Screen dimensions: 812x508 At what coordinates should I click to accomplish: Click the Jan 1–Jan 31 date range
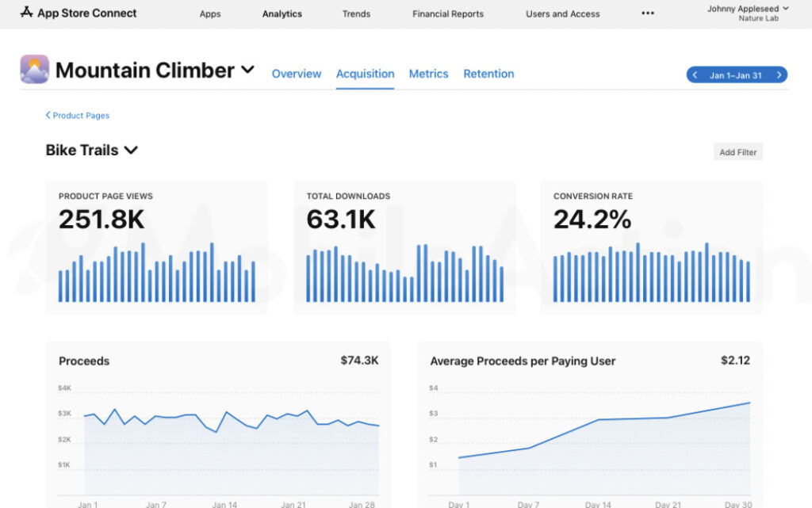coord(735,75)
